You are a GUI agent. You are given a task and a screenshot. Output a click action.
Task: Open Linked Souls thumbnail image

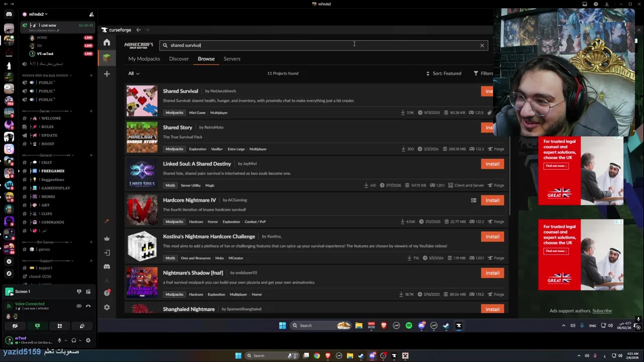point(142,173)
